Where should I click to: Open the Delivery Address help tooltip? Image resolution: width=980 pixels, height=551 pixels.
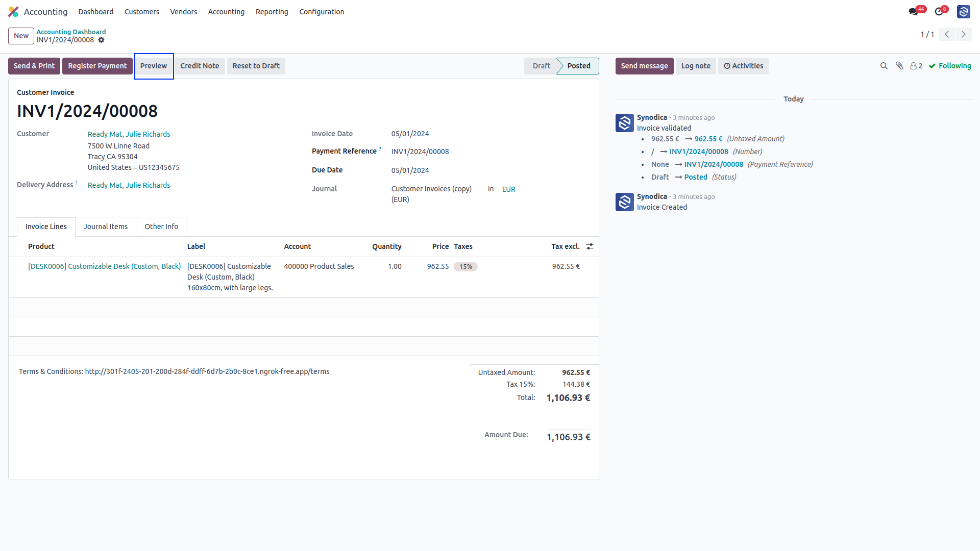77,182
